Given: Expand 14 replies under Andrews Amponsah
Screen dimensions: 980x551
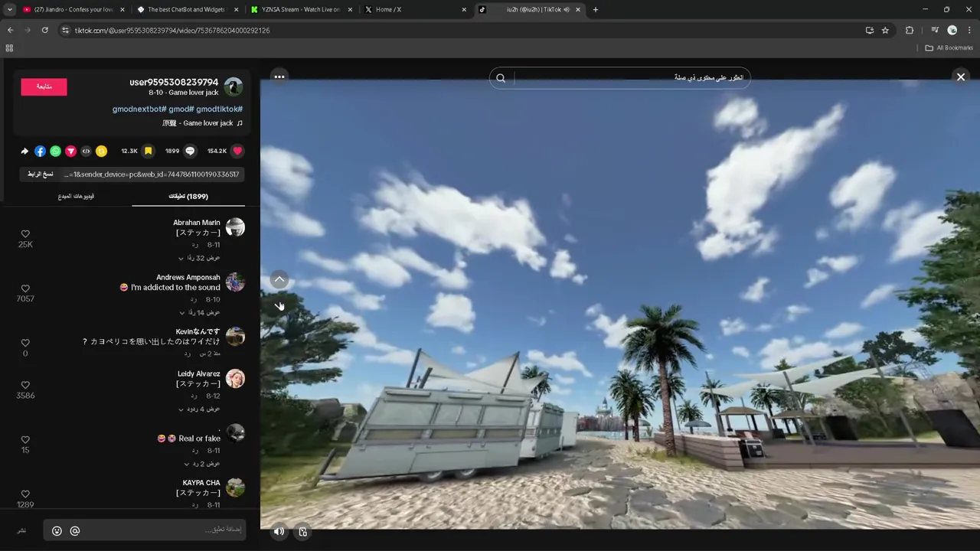Looking at the screenshot, I should tap(199, 312).
